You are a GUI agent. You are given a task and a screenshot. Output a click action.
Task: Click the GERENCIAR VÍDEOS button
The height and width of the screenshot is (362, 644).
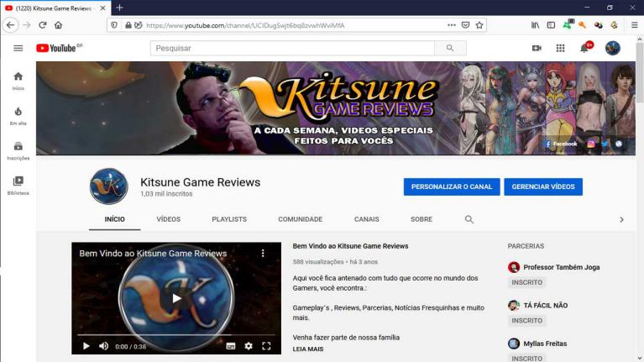click(x=542, y=186)
